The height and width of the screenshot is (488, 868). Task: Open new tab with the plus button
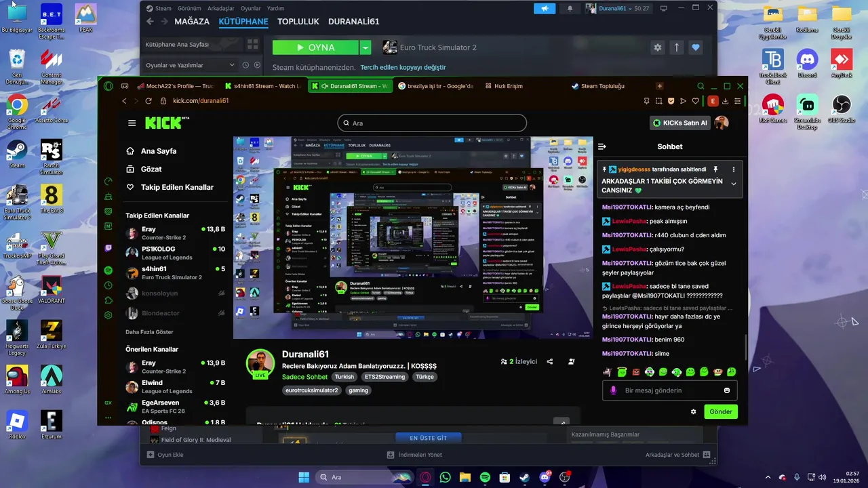click(659, 86)
